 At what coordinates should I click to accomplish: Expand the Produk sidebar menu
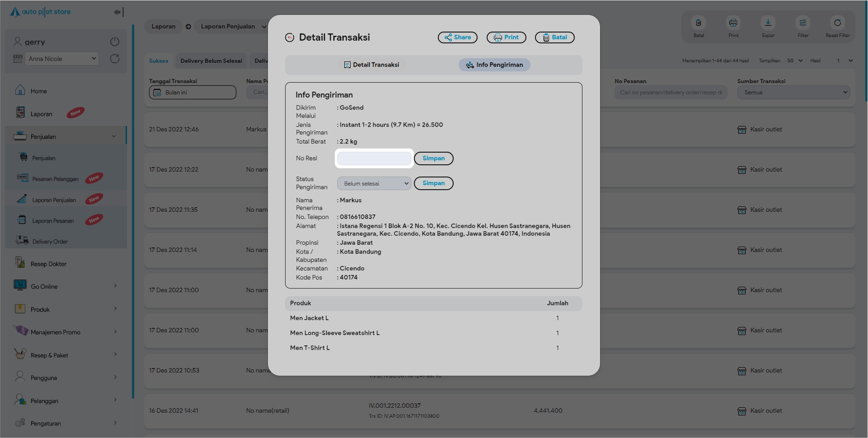coord(66,309)
